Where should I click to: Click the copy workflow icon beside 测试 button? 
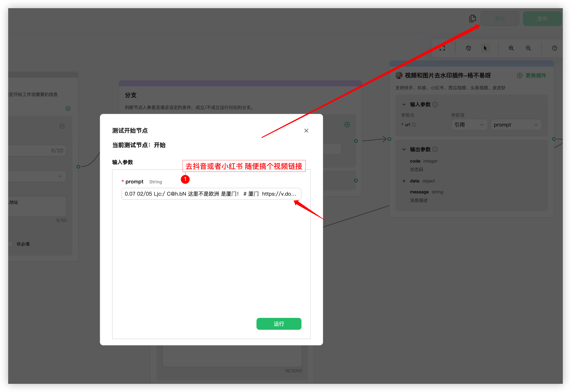pyautogui.click(x=472, y=18)
